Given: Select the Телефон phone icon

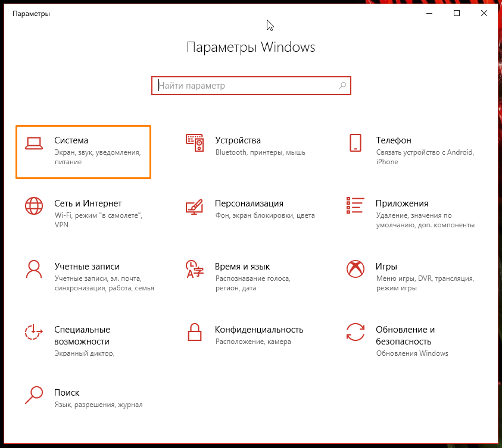Looking at the screenshot, I should 356,143.
